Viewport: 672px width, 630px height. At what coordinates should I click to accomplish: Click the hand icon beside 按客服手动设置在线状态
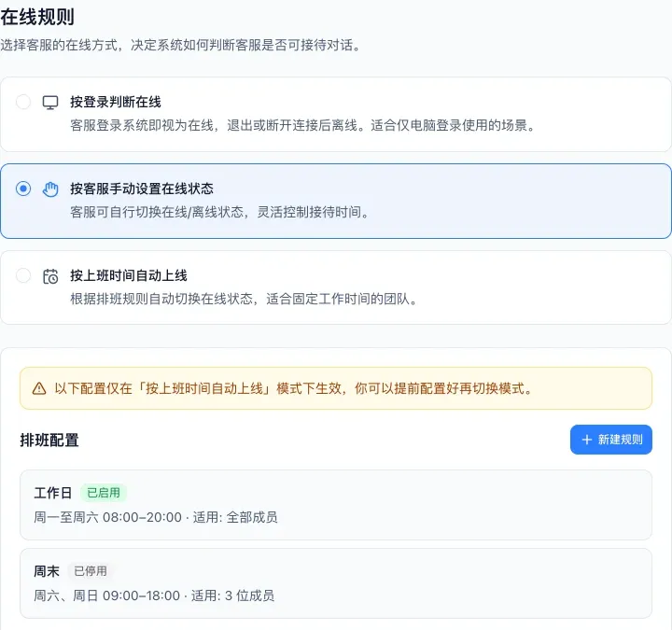50,189
